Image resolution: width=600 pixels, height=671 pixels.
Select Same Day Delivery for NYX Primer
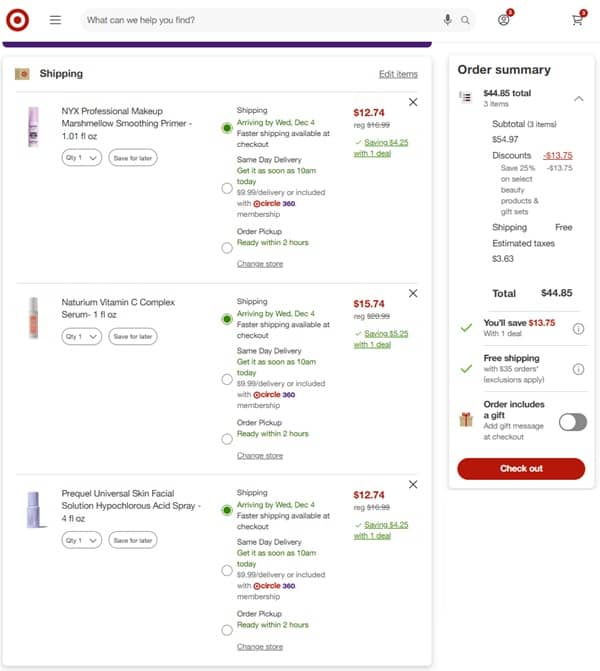pos(227,187)
